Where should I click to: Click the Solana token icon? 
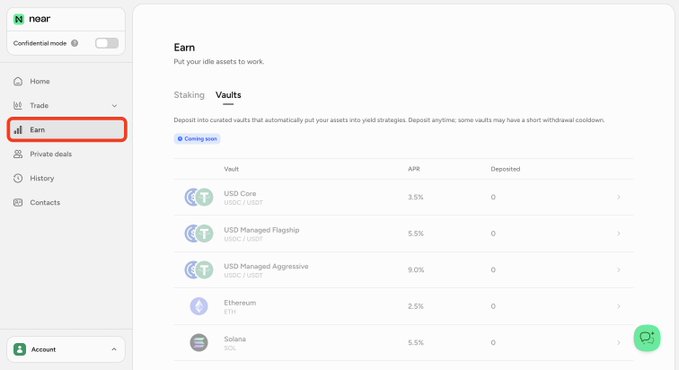[199, 343]
